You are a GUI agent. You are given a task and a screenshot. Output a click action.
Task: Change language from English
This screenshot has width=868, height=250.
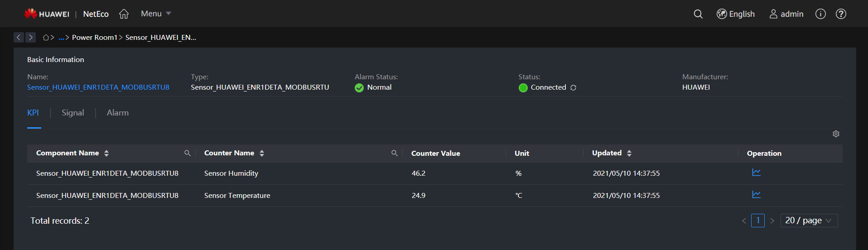pos(736,14)
